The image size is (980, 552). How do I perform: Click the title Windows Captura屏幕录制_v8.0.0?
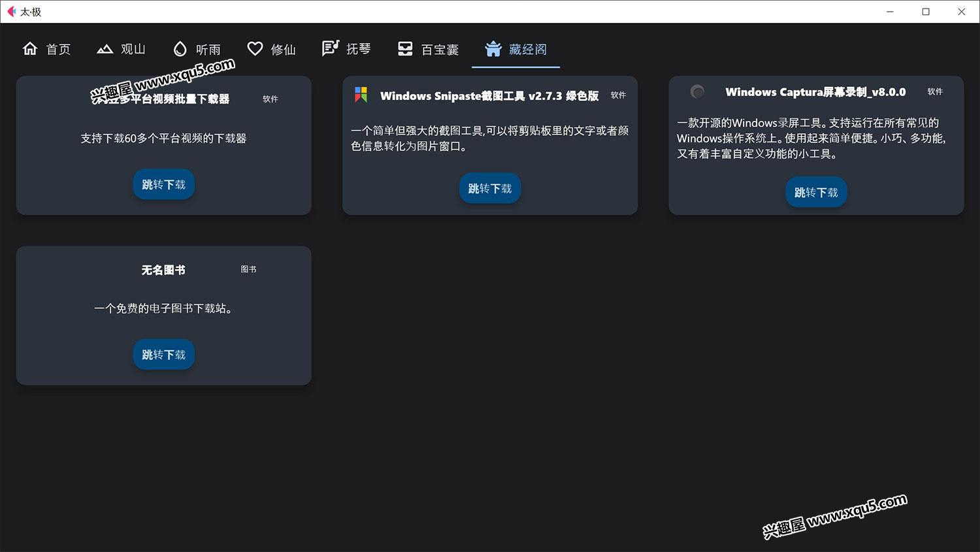815,92
